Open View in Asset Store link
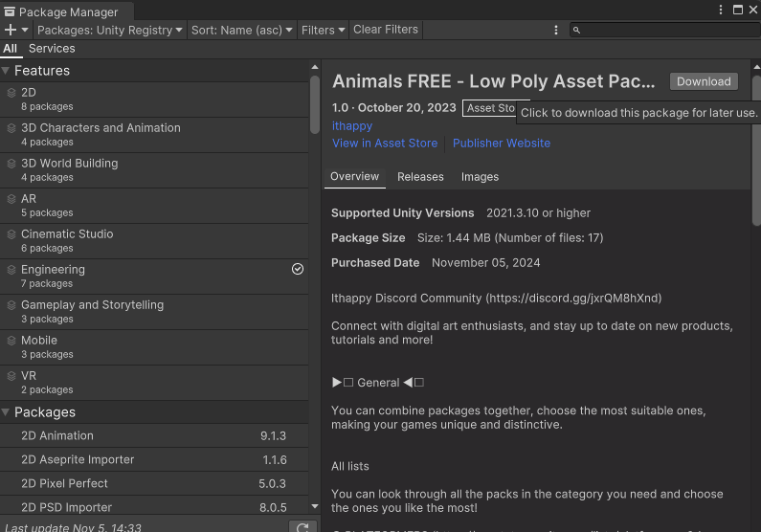761x532 pixels. 385,144
